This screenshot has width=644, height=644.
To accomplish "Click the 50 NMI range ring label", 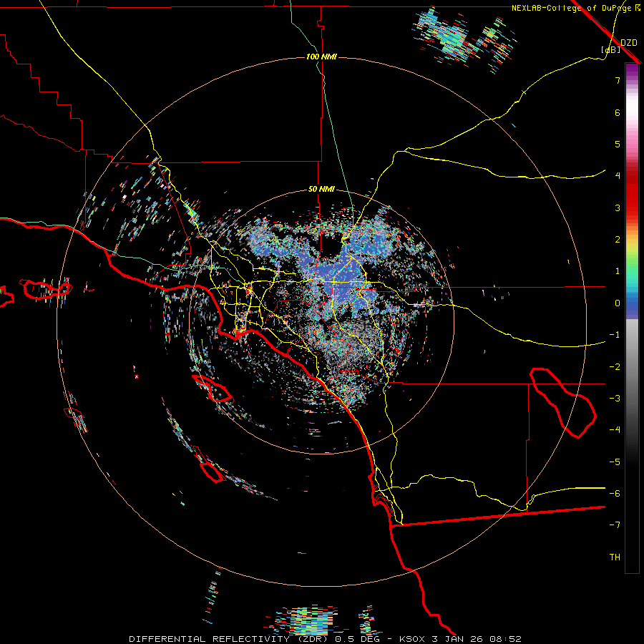I will pyautogui.click(x=321, y=189).
